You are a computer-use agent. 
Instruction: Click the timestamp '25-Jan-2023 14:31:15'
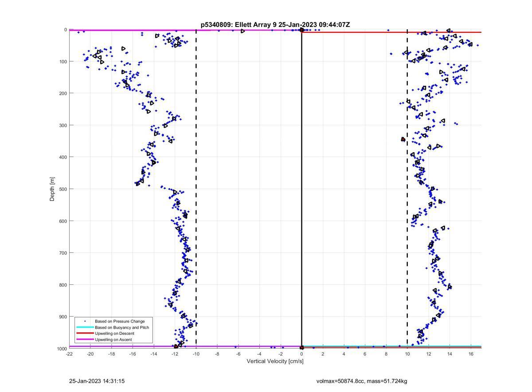pos(97,381)
